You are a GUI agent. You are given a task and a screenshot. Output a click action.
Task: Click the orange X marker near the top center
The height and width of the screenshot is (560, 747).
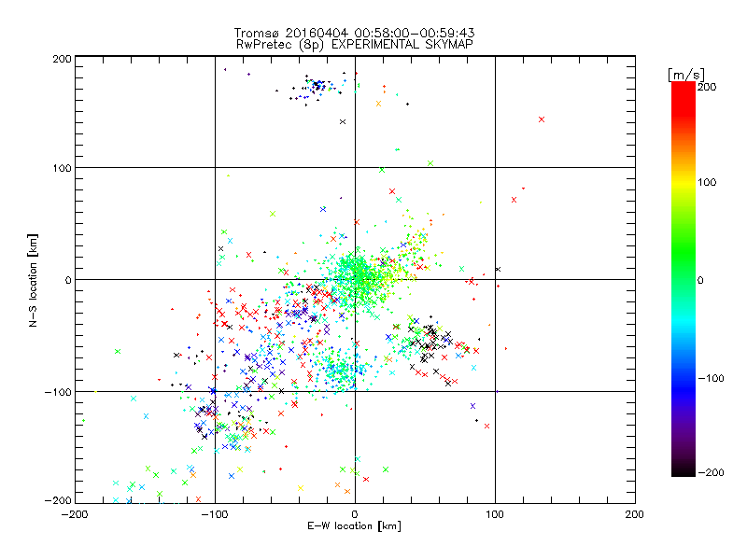click(x=379, y=104)
